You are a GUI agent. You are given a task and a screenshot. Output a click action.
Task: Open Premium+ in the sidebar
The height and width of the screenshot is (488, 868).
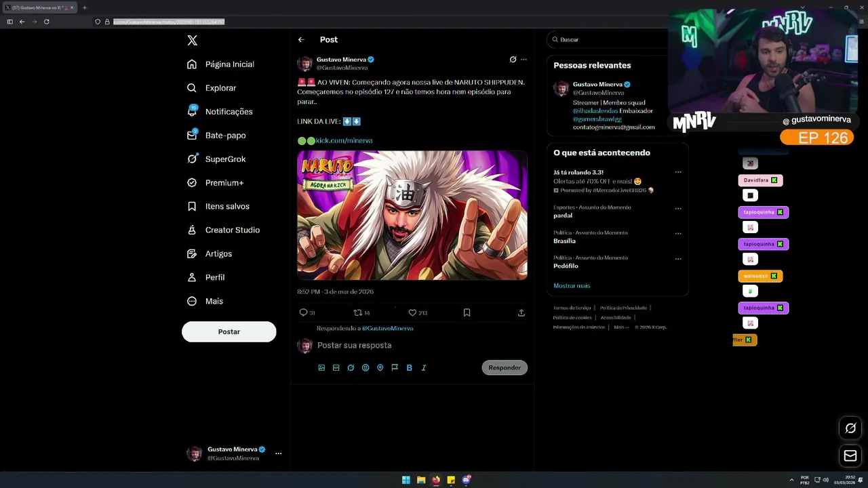tap(215, 183)
